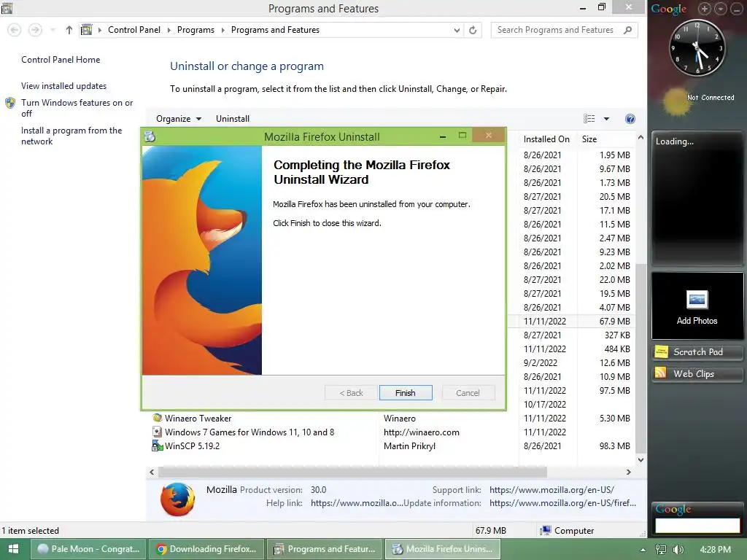The image size is (747, 560).
Task: Open help via the blue question icon
Action: (x=630, y=119)
